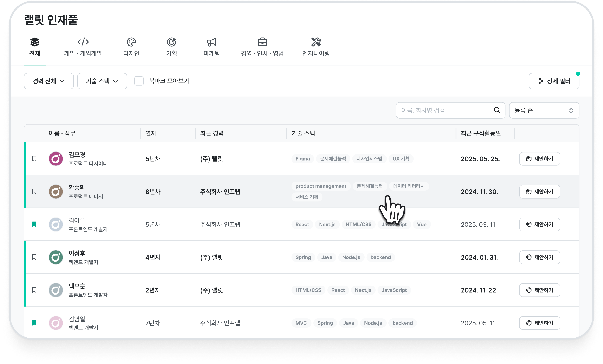Click 이정후's green profile avatar
Screen dimensions: 603x364
[56, 257]
